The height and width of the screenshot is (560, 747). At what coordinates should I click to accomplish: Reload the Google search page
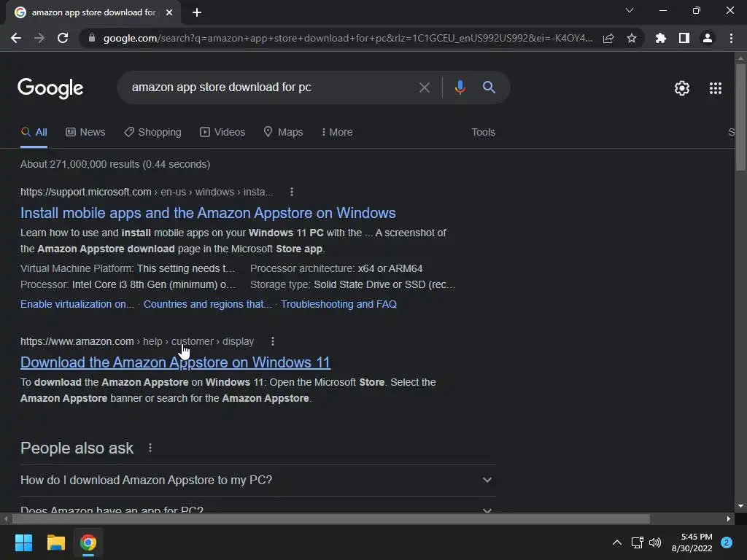click(63, 38)
